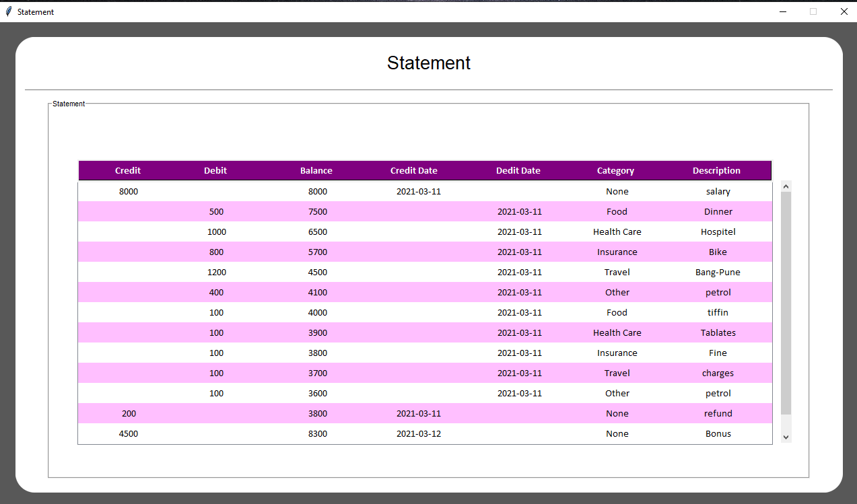Screen dimensions: 857x504
Task: Click the scrollbar down arrow
Action: (x=786, y=437)
